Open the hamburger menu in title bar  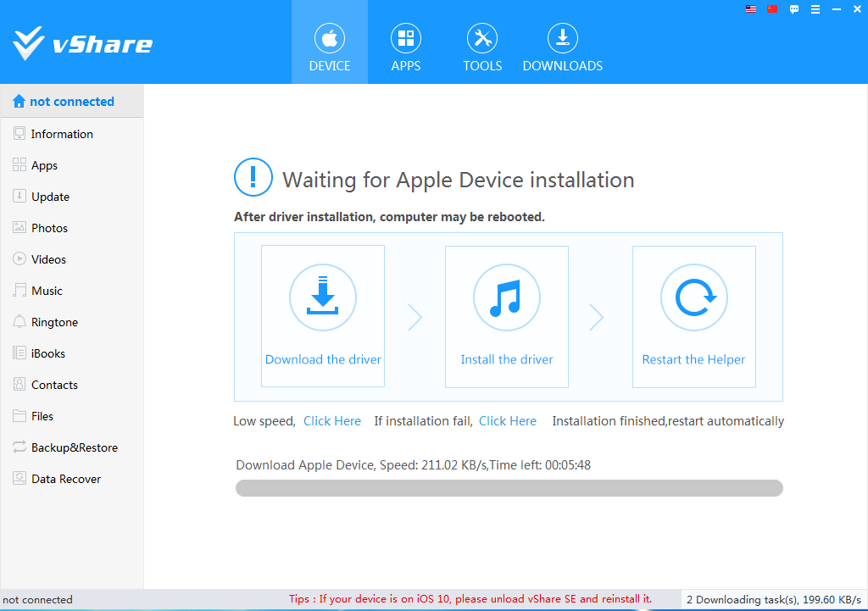tap(815, 9)
